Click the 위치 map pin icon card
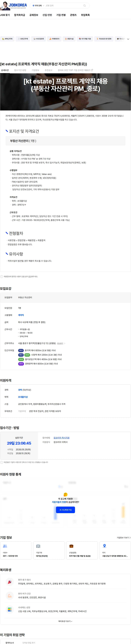 (x=115, y=551)
